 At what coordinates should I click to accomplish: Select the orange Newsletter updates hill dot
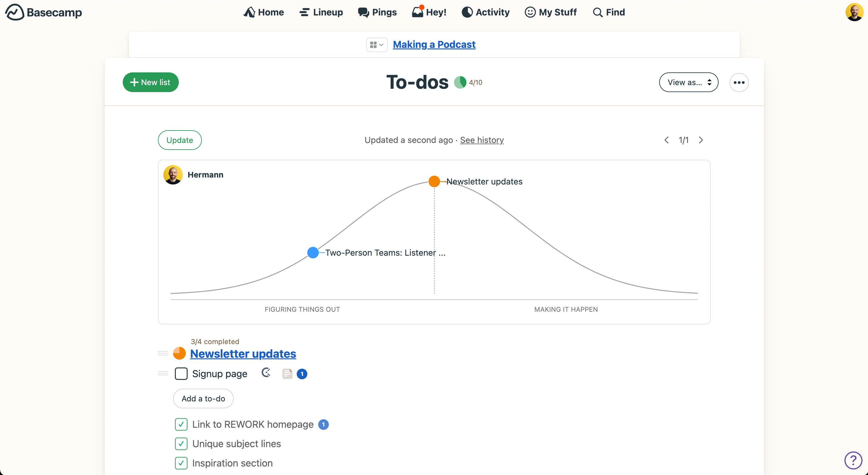click(434, 181)
